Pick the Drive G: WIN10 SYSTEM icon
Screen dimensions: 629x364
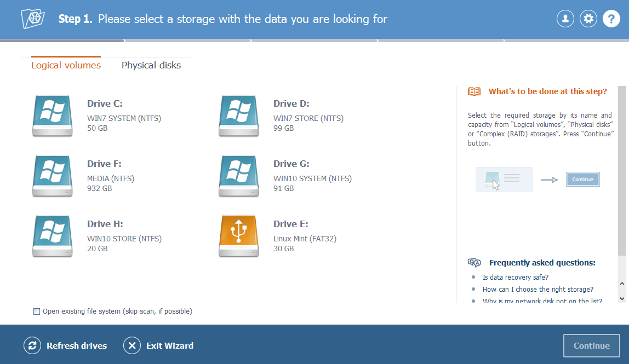(x=238, y=176)
